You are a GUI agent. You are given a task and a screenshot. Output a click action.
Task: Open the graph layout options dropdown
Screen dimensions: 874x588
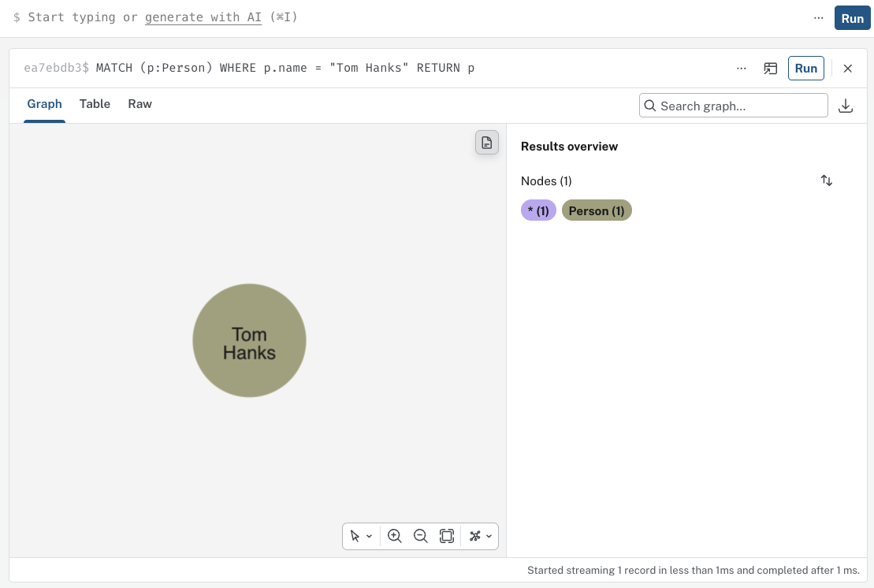click(x=481, y=536)
